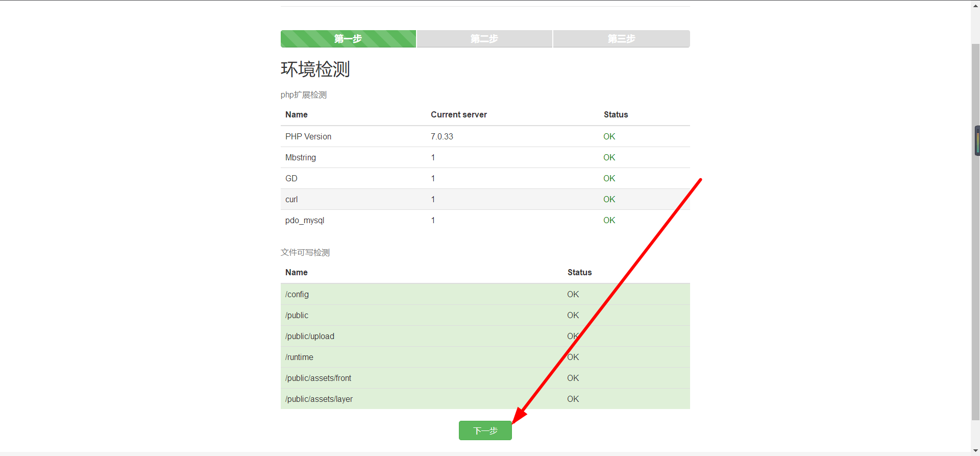Click the /public/assets/front path row
Screen dimensions: 980x456
click(x=485, y=378)
